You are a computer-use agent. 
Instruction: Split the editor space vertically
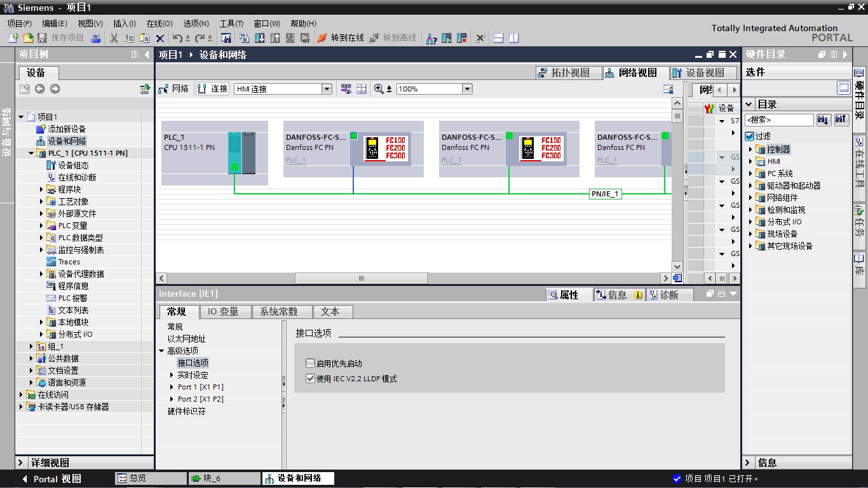[x=514, y=38]
